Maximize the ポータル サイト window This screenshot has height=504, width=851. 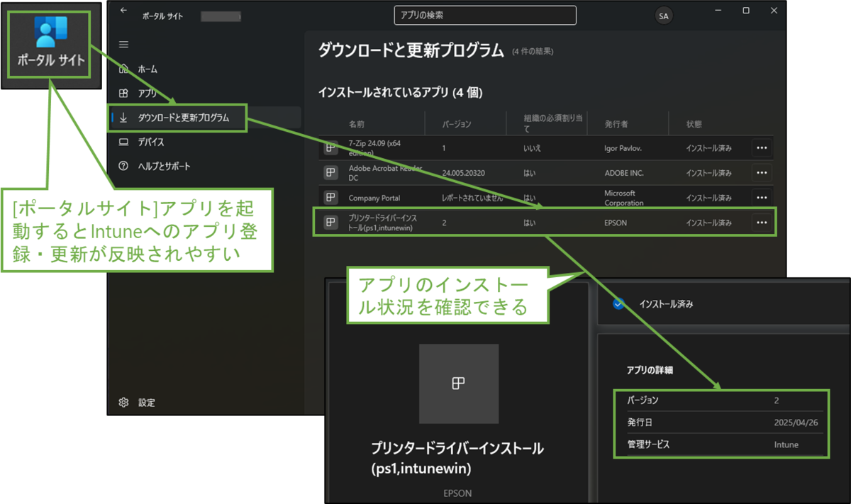tap(746, 11)
